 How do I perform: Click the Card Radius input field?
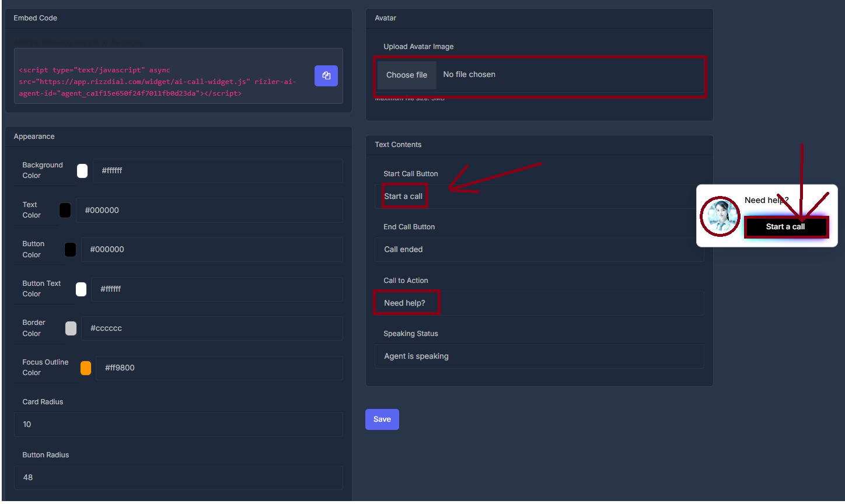coord(179,424)
